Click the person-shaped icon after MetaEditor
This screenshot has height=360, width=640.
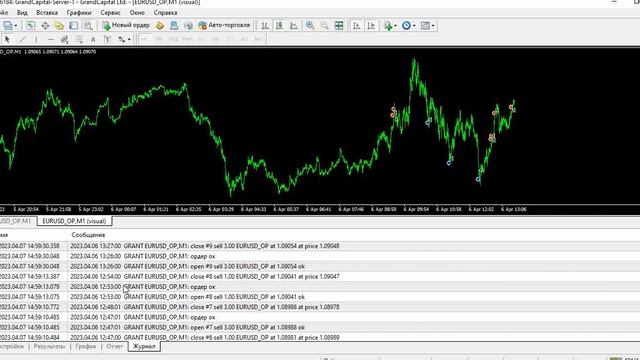(x=174, y=25)
